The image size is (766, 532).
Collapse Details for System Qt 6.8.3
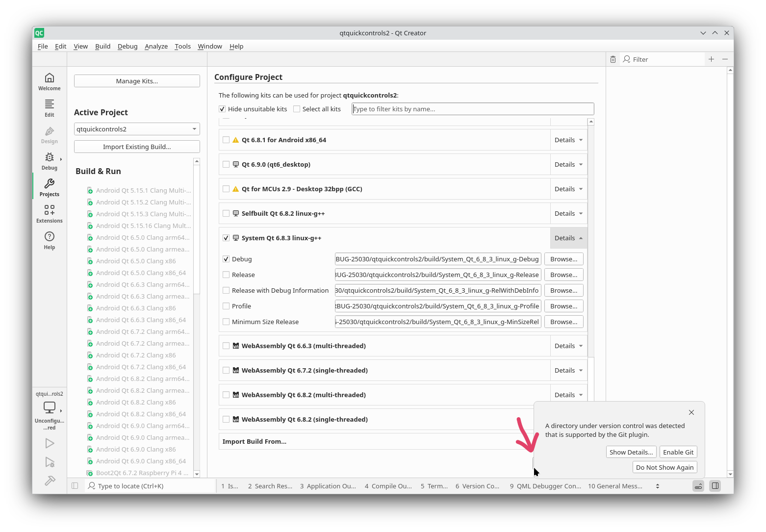click(569, 238)
